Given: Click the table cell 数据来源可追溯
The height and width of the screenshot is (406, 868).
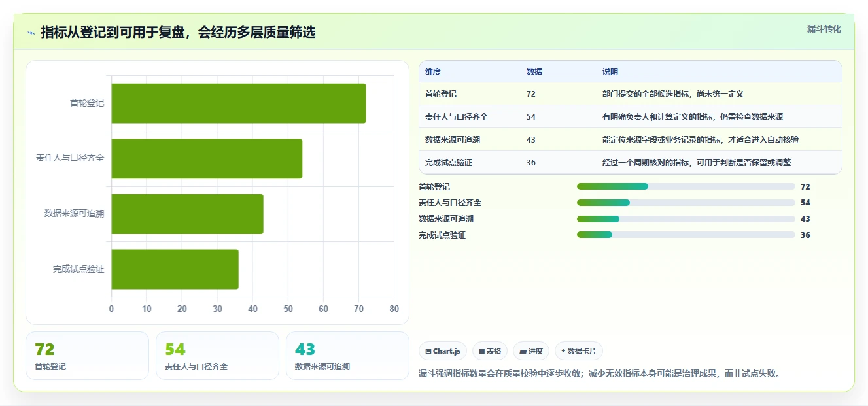Looking at the screenshot, I should pyautogui.click(x=453, y=140).
